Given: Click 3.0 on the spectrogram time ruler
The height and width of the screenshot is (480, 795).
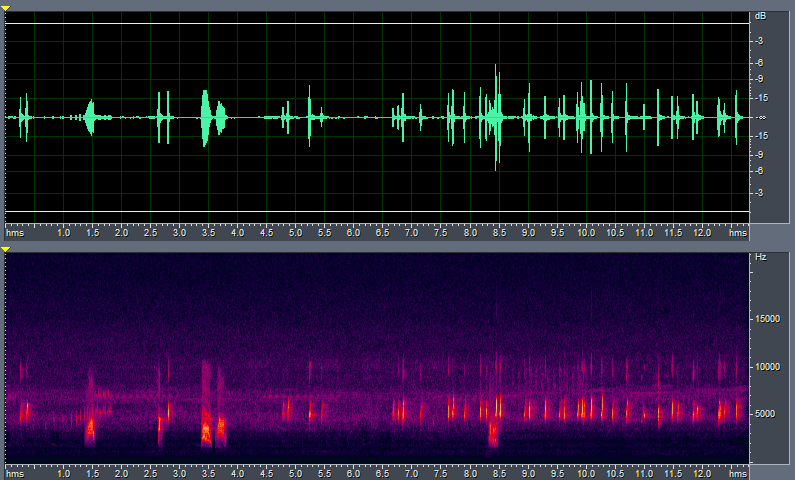Looking at the screenshot, I should pyautogui.click(x=179, y=474).
